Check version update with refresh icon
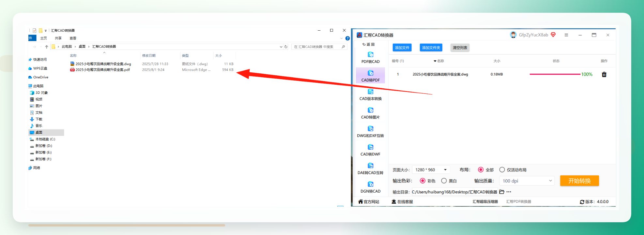Viewport: 644px width, 235px height. click(582, 202)
